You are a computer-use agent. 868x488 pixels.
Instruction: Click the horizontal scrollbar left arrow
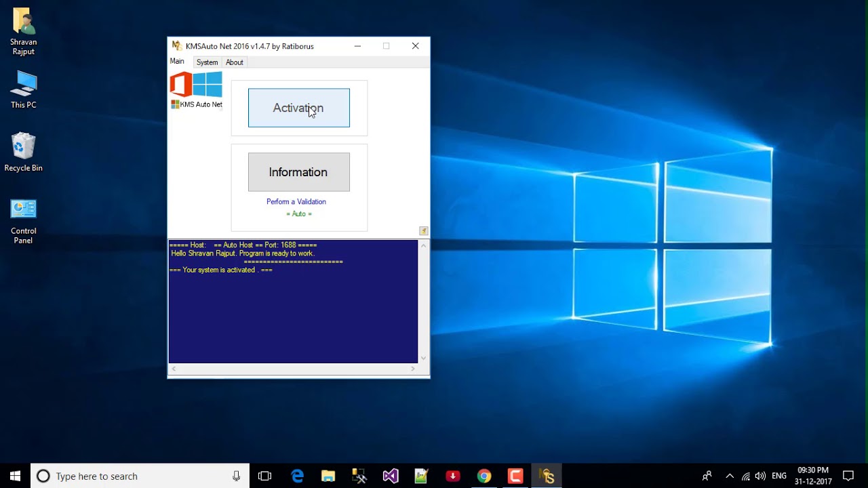(x=174, y=369)
